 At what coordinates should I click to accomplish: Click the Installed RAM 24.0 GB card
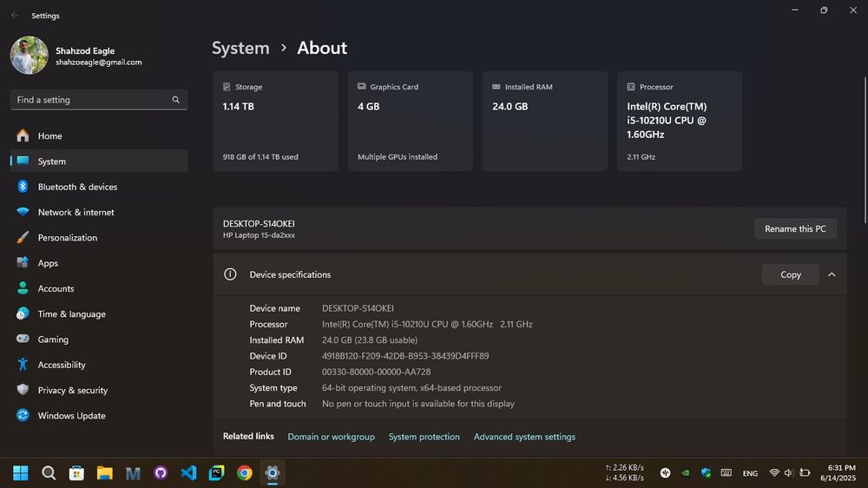(x=545, y=122)
